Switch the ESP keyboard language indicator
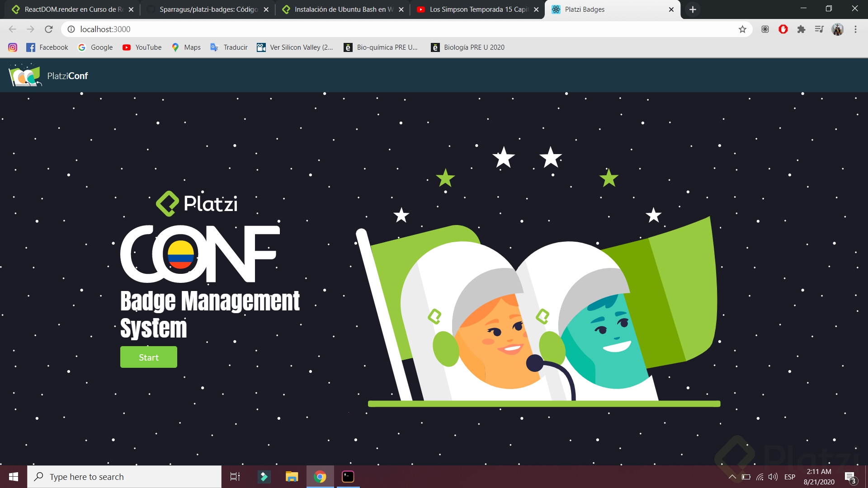 click(x=790, y=477)
